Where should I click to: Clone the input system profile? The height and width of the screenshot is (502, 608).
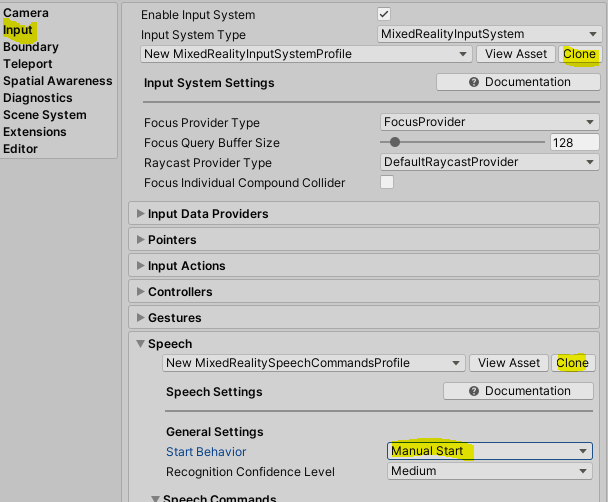(x=580, y=54)
